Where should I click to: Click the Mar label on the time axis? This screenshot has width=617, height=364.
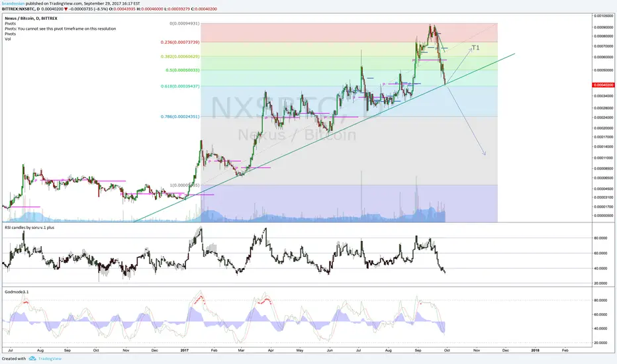241,350
